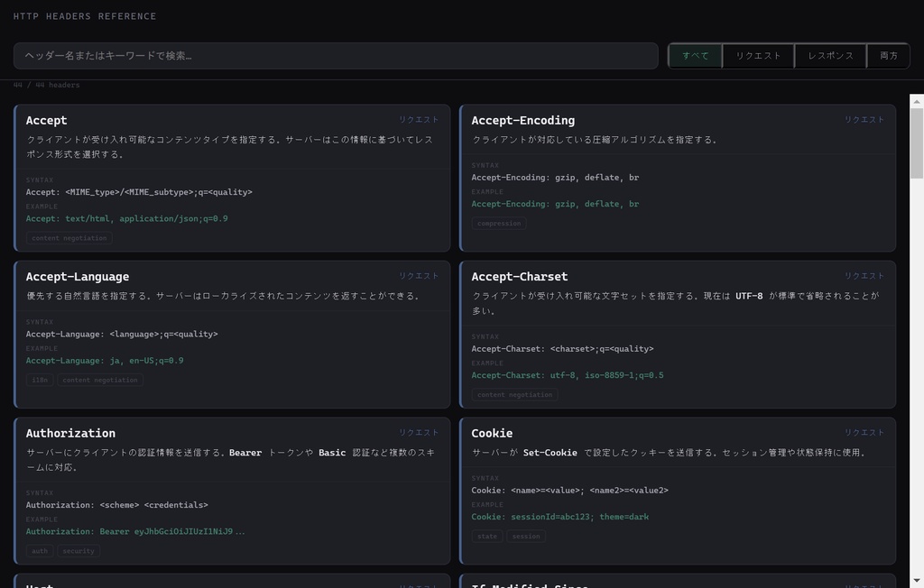The width and height of the screenshot is (924, 588).
Task: Focus the header name search field
Action: click(336, 55)
